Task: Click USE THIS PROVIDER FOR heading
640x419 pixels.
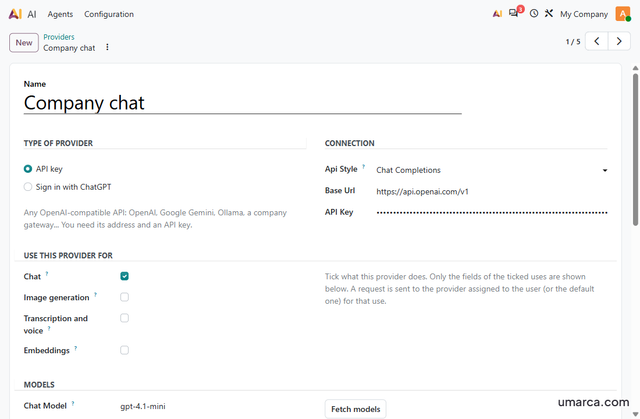Action: (68, 255)
